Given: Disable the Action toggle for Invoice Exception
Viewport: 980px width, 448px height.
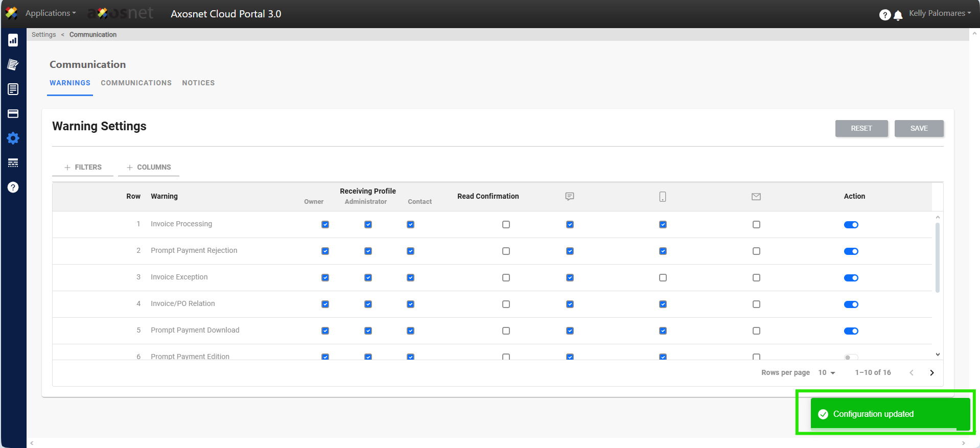Looking at the screenshot, I should 851,278.
